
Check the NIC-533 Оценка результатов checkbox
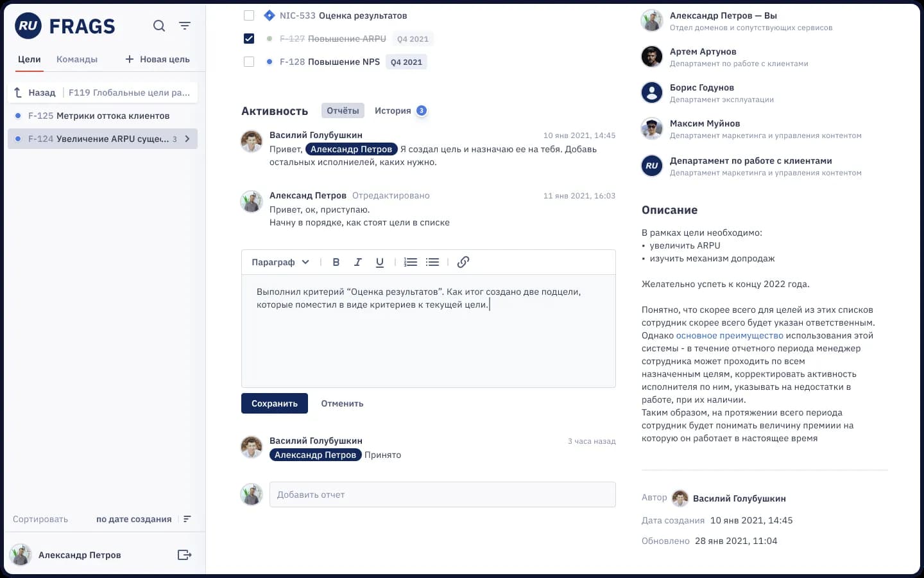point(249,15)
